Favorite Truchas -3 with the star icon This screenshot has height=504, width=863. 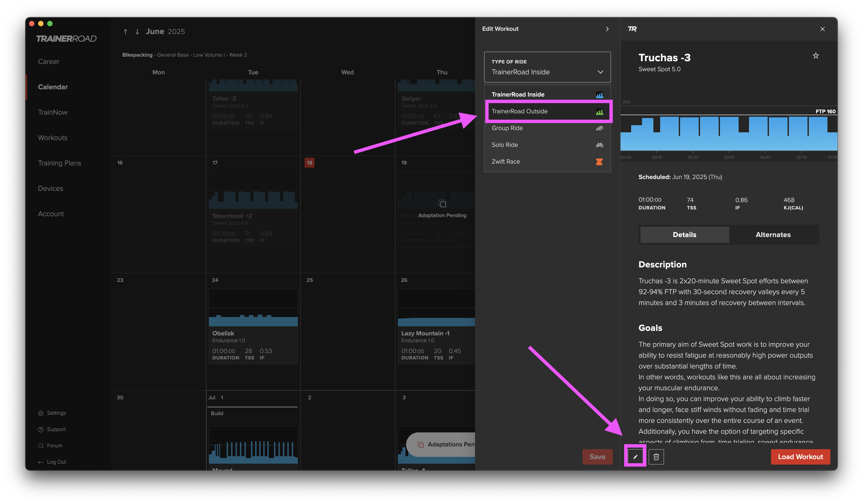[815, 56]
